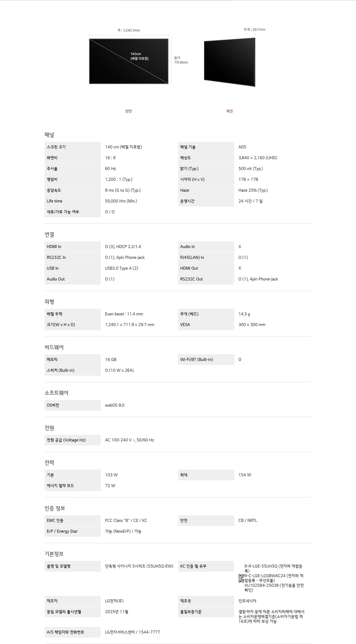
Task: Click the front view monitor image
Action: (x=129, y=61)
